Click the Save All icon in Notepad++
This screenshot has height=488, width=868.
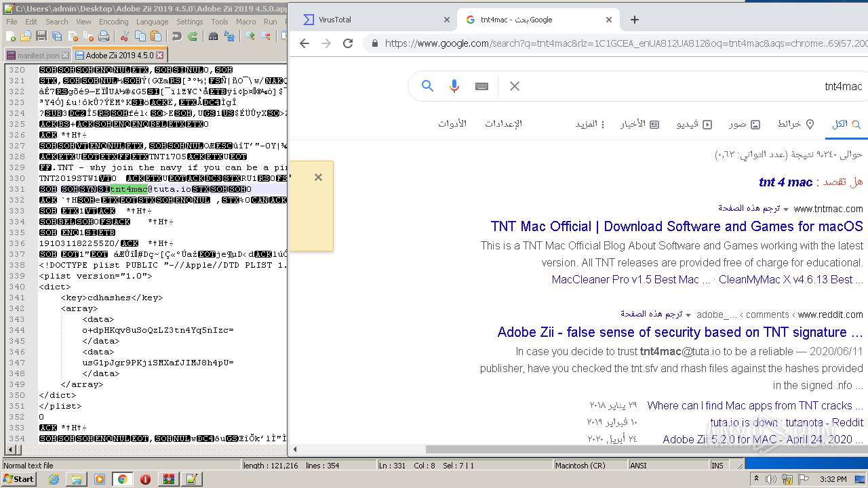[x=56, y=36]
